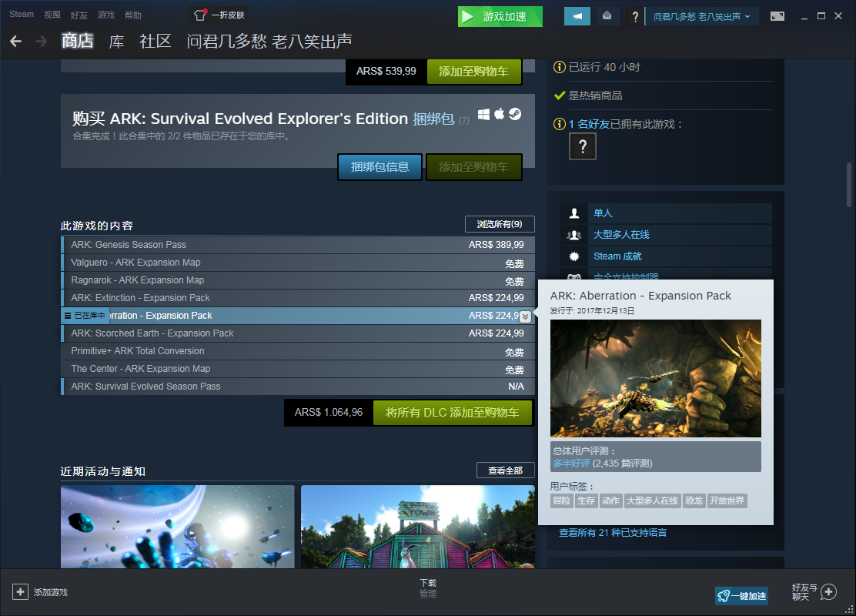The image size is (856, 616).
Task: Open the space-themed activity thumbnail
Action: point(177,527)
